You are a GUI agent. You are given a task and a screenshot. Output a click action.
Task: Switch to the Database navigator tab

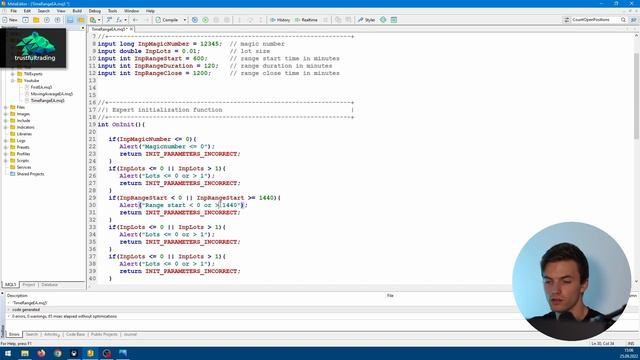(x=49, y=284)
